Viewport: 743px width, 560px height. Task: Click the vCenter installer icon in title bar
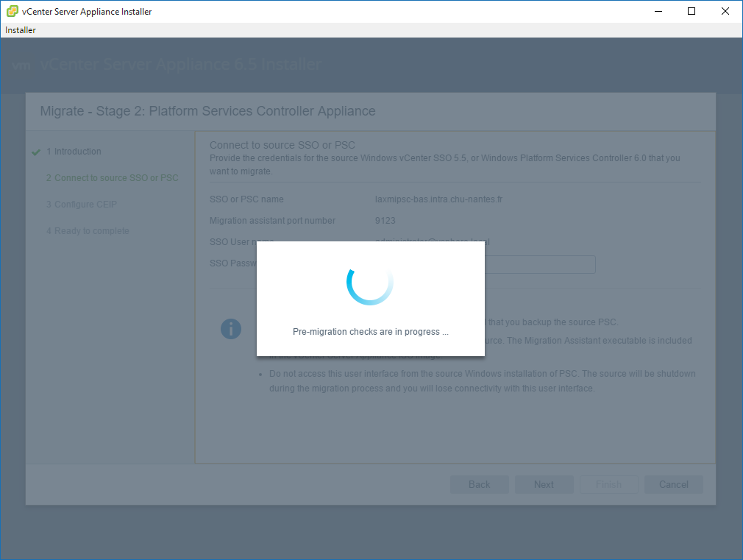pyautogui.click(x=12, y=11)
